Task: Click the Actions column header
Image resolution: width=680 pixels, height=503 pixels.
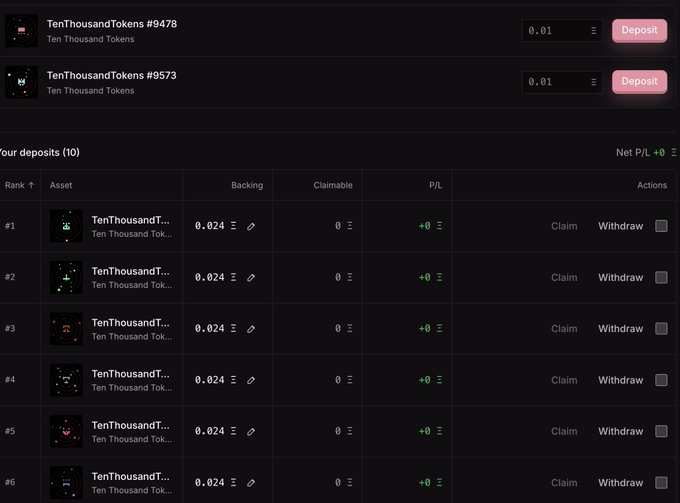Action: click(x=652, y=185)
